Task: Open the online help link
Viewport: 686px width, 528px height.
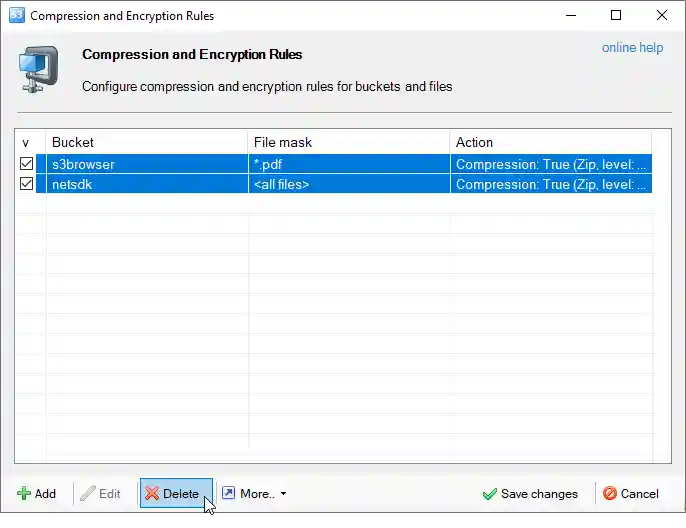Action: click(632, 48)
